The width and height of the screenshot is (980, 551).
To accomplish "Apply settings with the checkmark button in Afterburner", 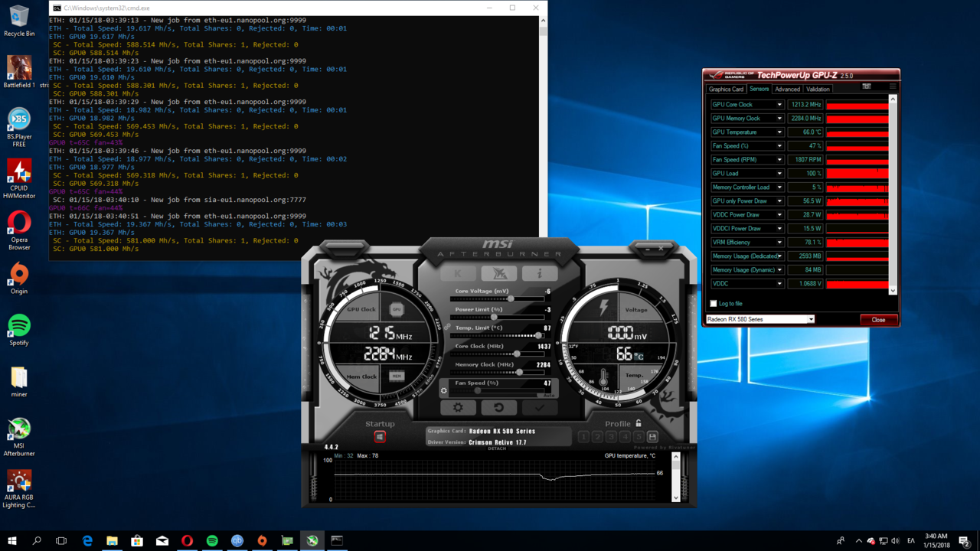I will (539, 408).
